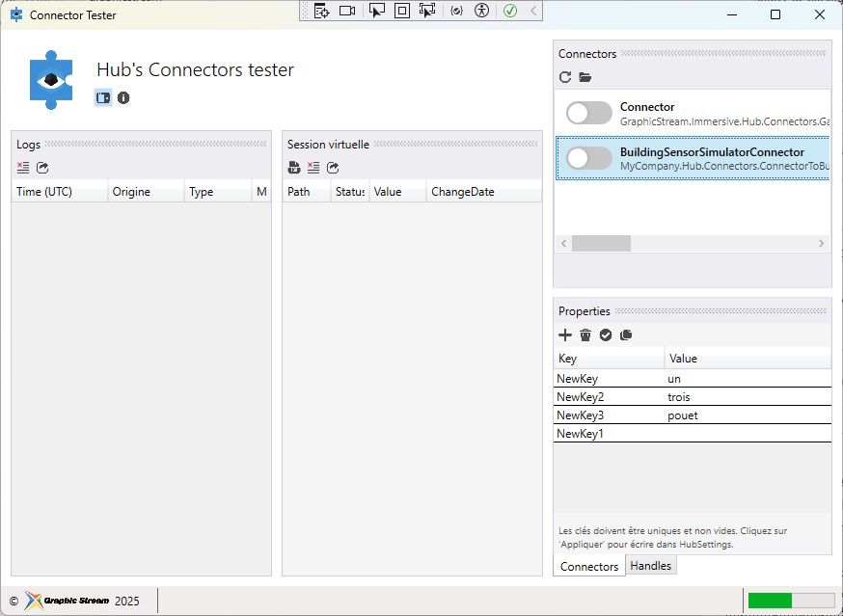Export the Logs with share icon
Screen dimensions: 843x616
pyautogui.click(x=42, y=168)
